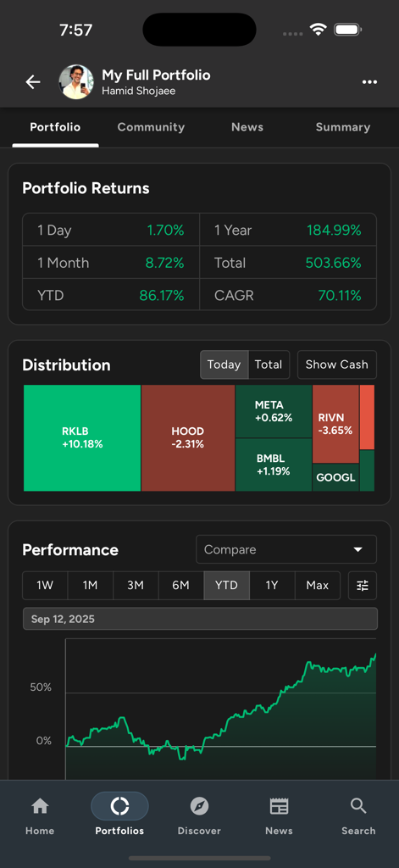Switch to the Summary tab
The height and width of the screenshot is (868, 399).
tap(343, 127)
